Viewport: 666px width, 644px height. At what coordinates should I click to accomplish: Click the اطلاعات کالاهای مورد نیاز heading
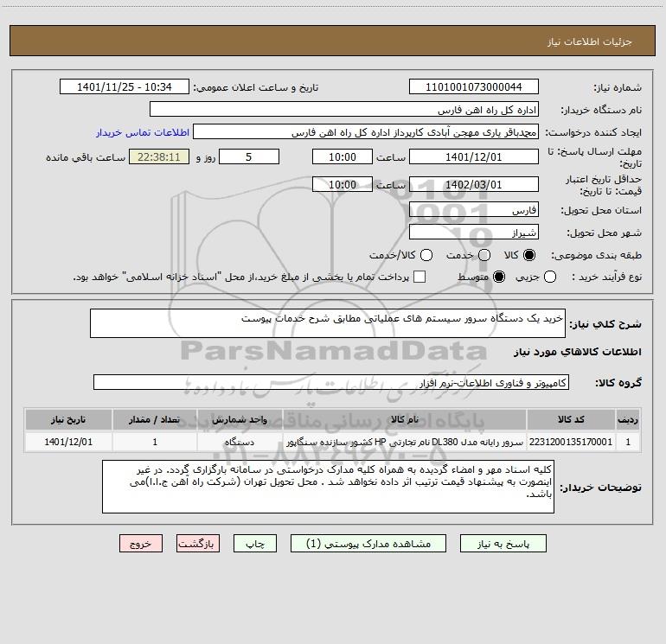click(578, 352)
